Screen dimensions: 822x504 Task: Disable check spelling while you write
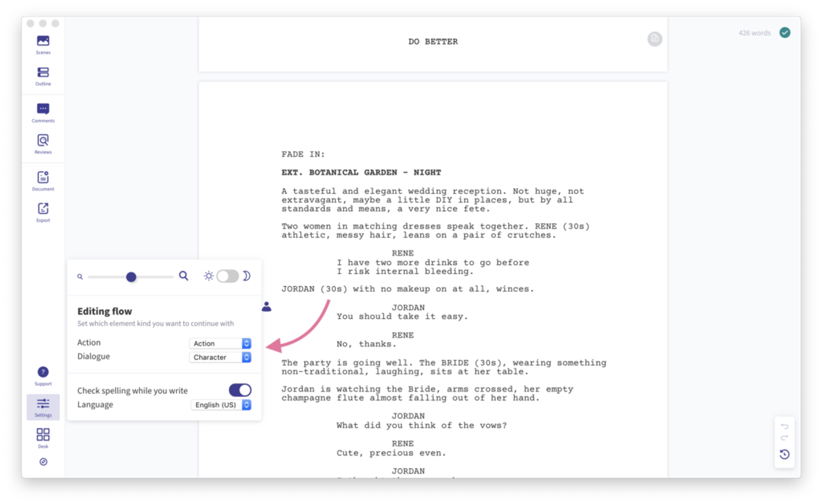coord(240,390)
